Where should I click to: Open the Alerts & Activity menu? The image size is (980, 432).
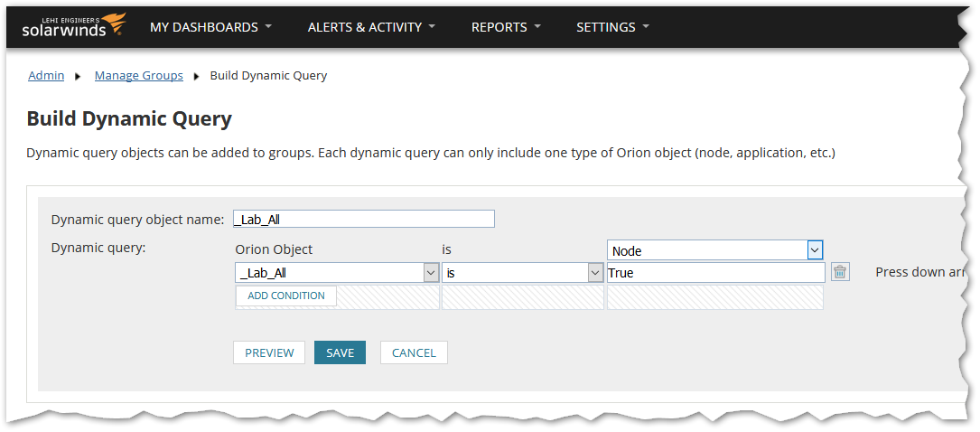pos(371,27)
